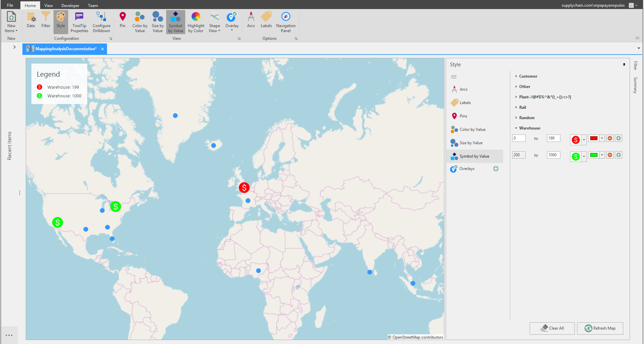Edit the range end value 199
The image size is (644, 344).
pos(554,138)
